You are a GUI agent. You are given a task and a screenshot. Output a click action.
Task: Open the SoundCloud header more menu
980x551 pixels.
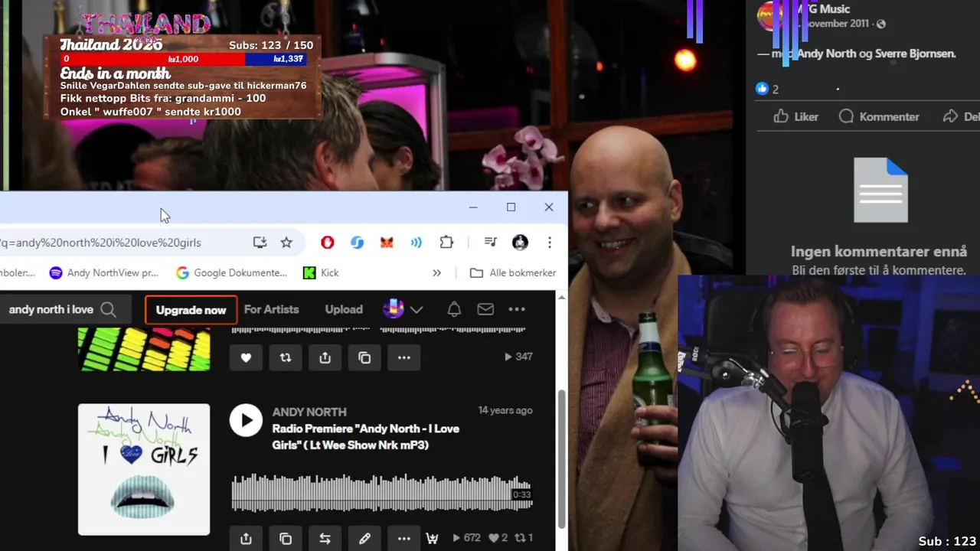517,309
